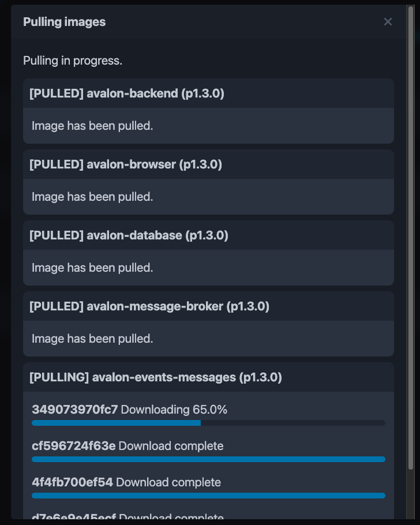Image resolution: width=420 pixels, height=525 pixels.
Task: Click 'Image has been pulled' under avalon-message-broker
Action: tap(92, 339)
